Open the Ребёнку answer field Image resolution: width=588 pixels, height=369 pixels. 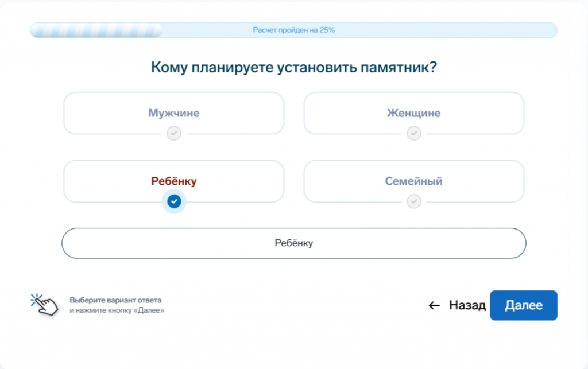coord(293,243)
